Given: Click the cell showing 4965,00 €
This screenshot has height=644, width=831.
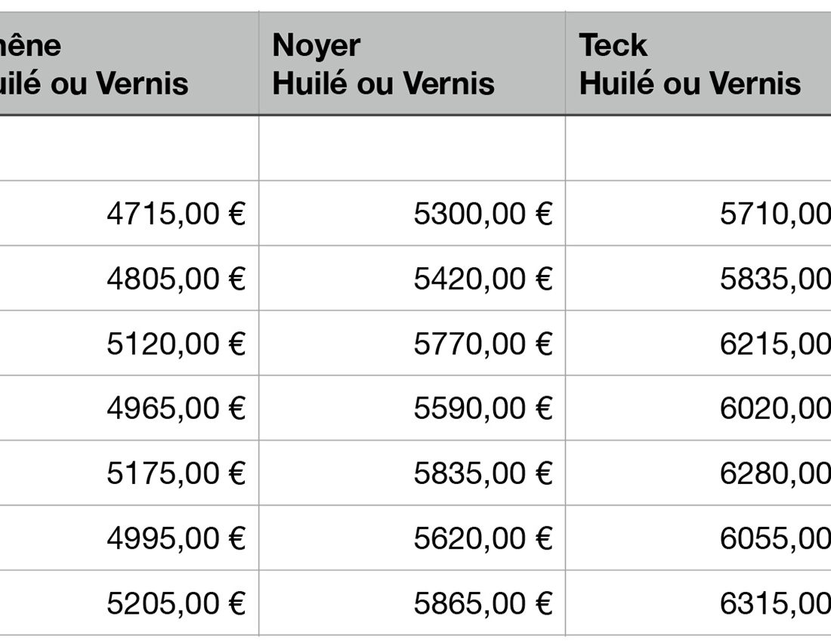Looking at the screenshot, I should click(x=176, y=408).
